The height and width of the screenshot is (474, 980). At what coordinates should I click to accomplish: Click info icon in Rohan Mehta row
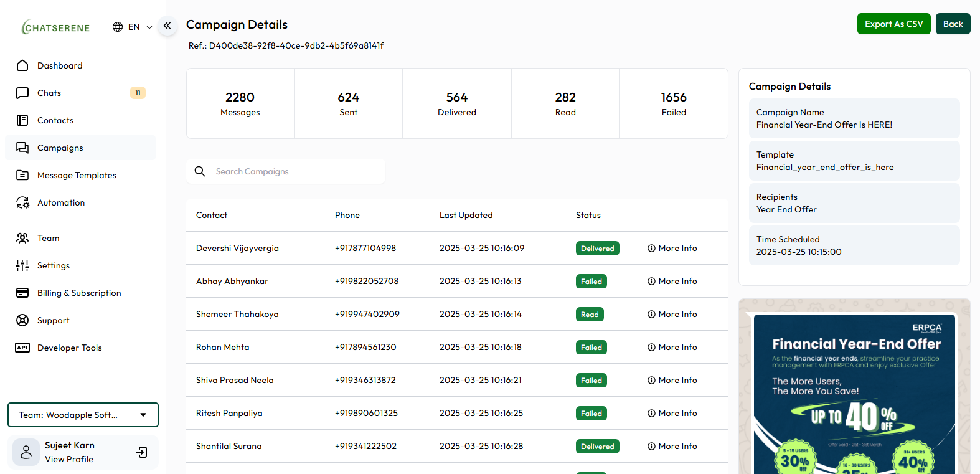point(651,347)
